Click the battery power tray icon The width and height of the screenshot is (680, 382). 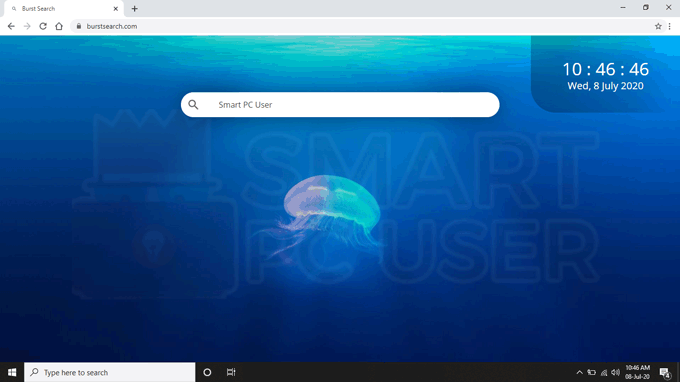point(592,372)
